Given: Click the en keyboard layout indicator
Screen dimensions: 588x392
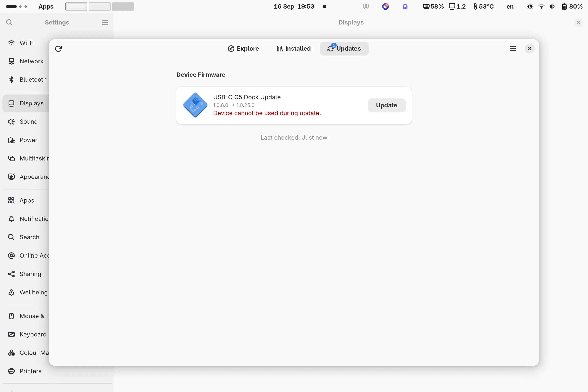Looking at the screenshot, I should (x=510, y=7).
